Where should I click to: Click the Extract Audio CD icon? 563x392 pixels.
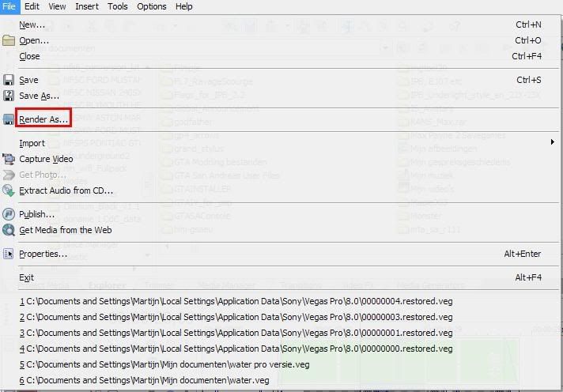[9, 190]
